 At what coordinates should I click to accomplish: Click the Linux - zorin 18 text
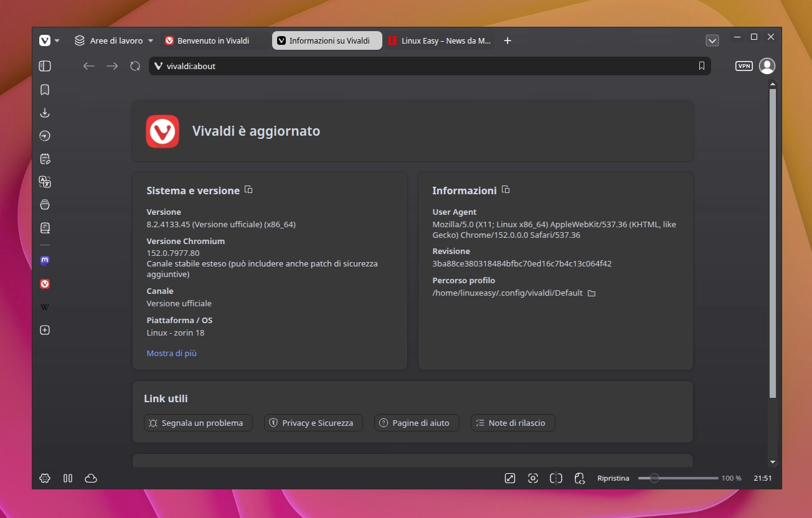point(176,333)
